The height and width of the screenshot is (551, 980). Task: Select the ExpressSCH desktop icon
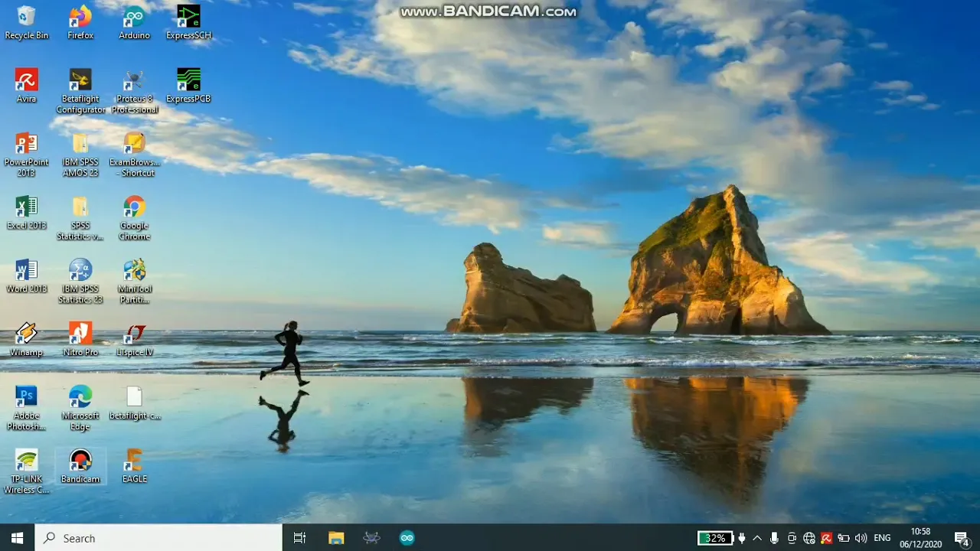click(x=188, y=23)
